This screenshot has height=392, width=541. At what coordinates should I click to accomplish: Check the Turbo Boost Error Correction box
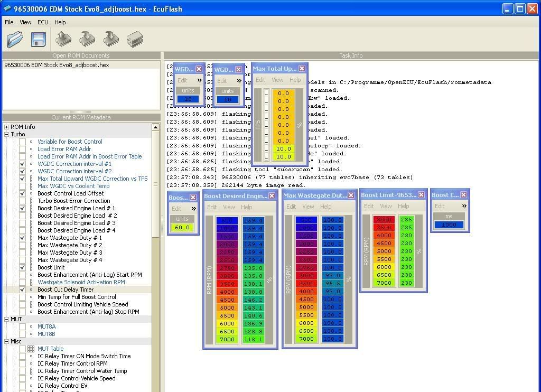click(22, 201)
